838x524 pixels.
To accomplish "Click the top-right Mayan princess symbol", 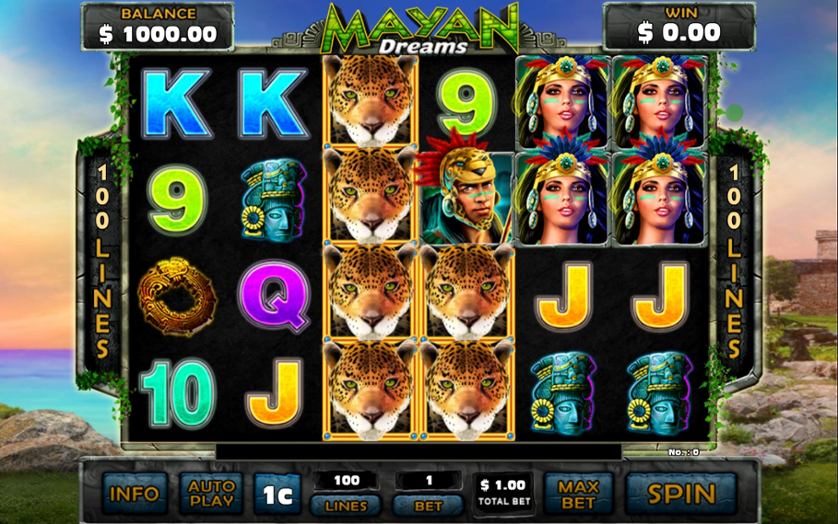I will pyautogui.click(x=661, y=102).
